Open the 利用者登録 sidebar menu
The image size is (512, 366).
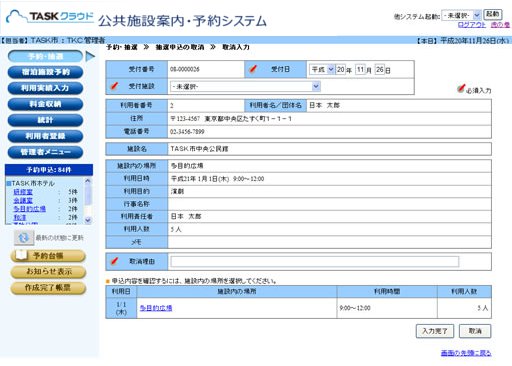[x=45, y=136]
